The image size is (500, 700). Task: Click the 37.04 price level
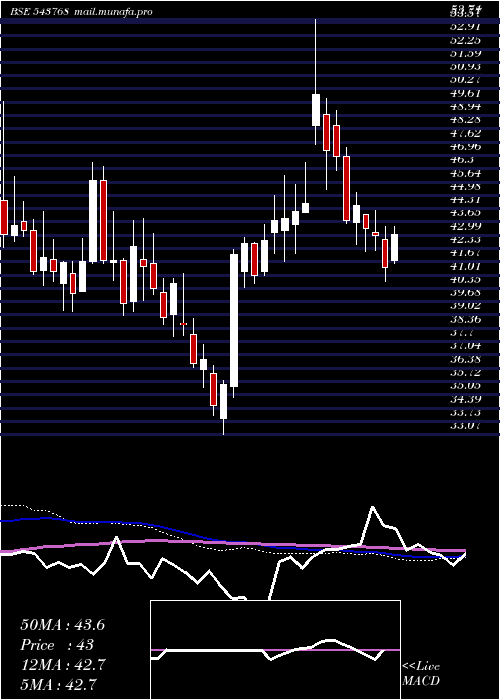tap(466, 346)
